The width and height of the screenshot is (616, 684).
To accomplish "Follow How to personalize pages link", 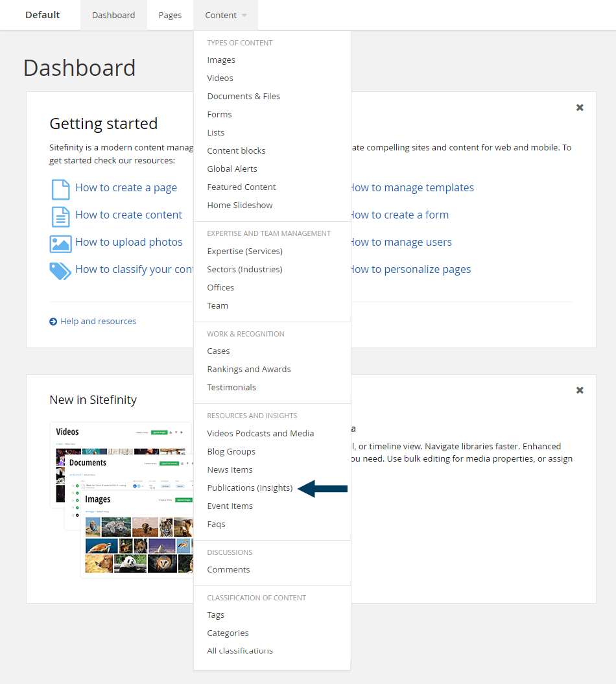I will tap(411, 270).
